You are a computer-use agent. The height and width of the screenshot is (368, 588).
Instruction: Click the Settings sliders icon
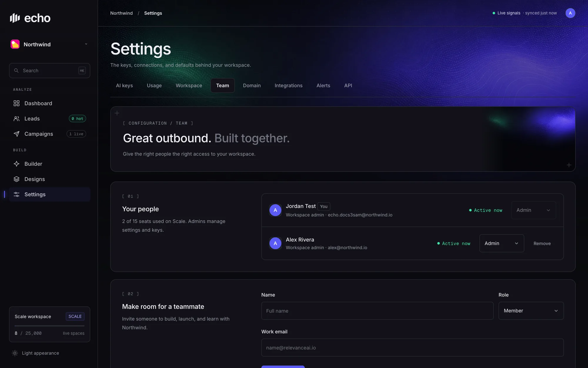(x=16, y=195)
